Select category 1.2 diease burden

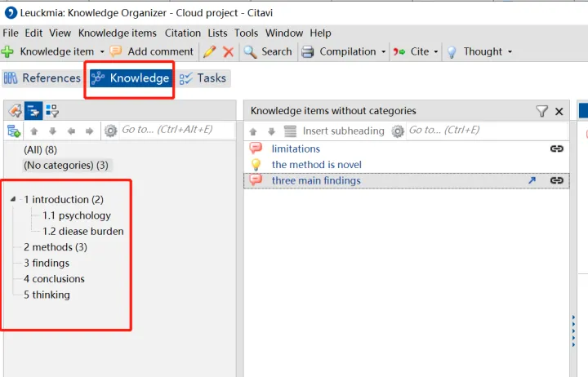[x=82, y=231]
